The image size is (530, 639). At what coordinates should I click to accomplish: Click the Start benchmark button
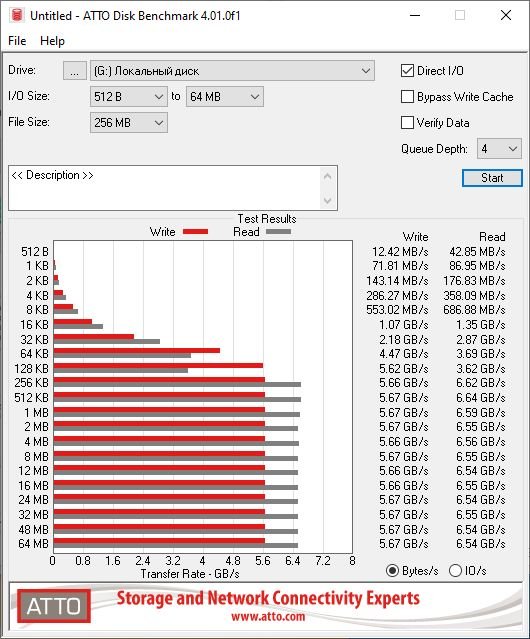[x=492, y=178]
